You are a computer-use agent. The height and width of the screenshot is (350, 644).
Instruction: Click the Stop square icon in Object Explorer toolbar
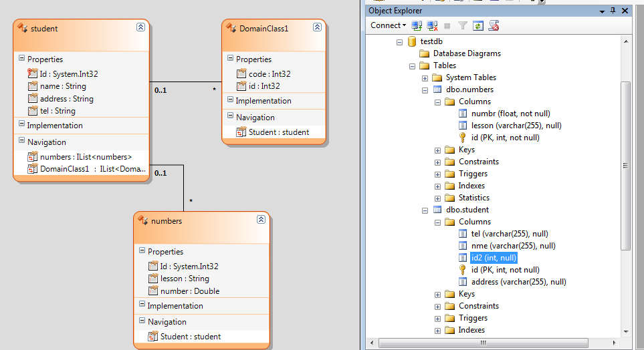pyautogui.click(x=447, y=26)
